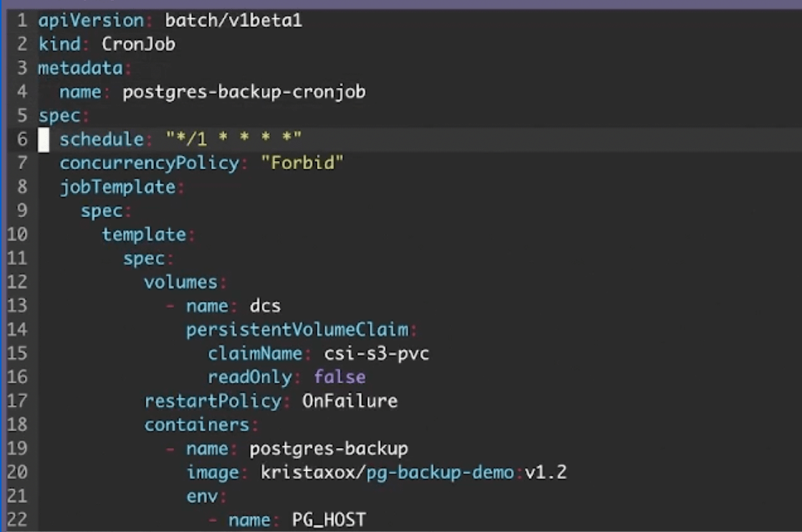802x532 pixels.
Task: Place cursor on jobTemplate key
Action: (x=117, y=187)
